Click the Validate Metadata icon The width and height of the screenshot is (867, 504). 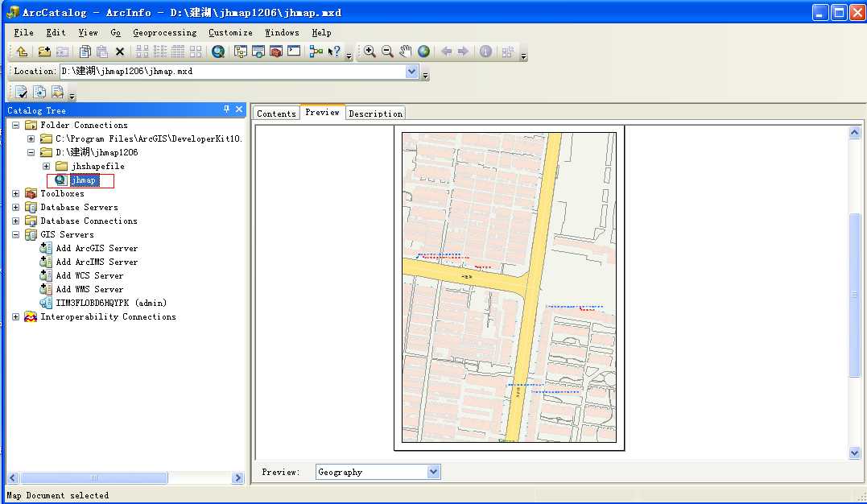22,92
